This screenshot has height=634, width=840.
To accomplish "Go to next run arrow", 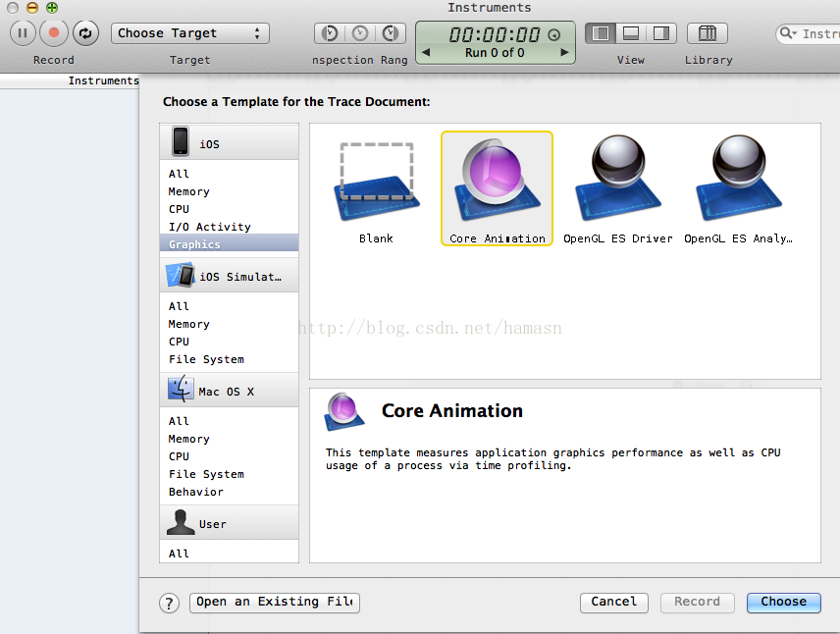I will (564, 53).
